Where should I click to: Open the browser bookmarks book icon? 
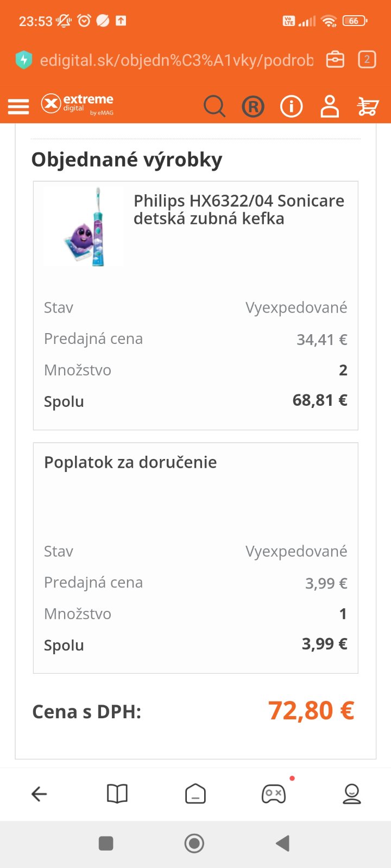pos(117,794)
